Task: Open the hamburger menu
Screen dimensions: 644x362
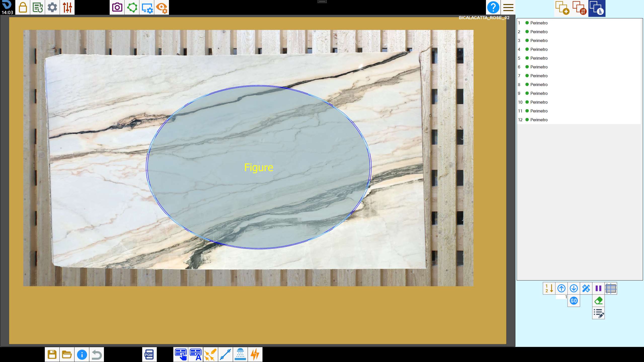Action: click(x=508, y=7)
